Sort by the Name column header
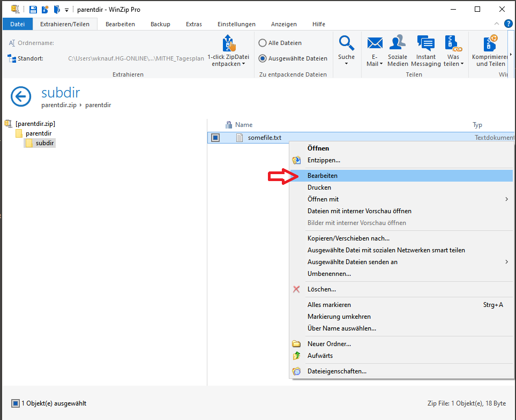The height and width of the screenshot is (420, 516). [x=244, y=125]
